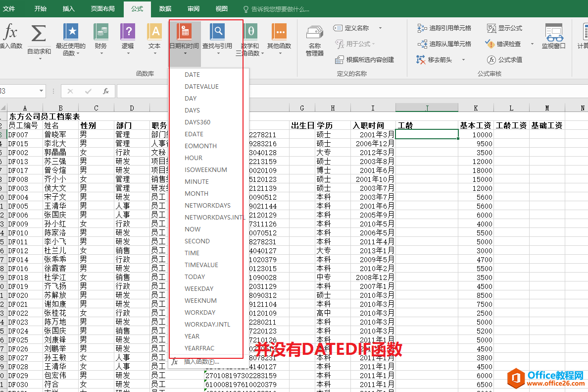Expand the Error Checking dropdown arrow
The image size is (588, 392).
[532, 44]
